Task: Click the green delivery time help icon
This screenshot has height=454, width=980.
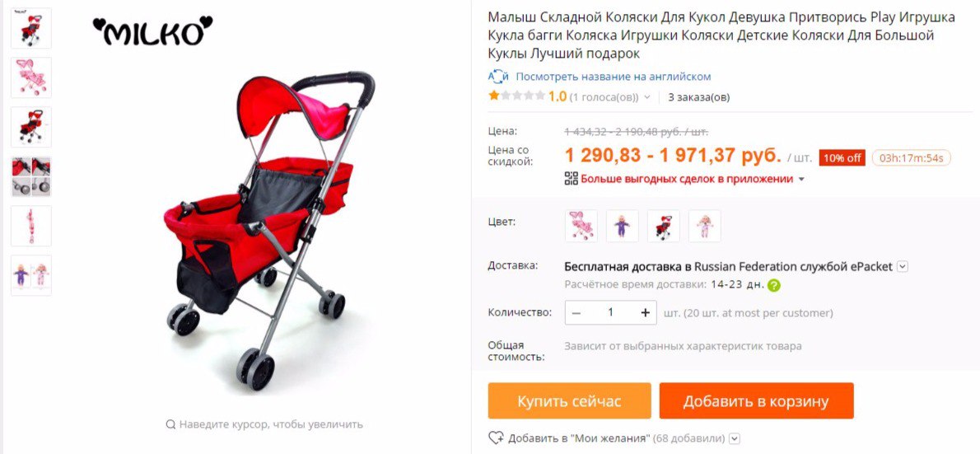Action: 774,285
